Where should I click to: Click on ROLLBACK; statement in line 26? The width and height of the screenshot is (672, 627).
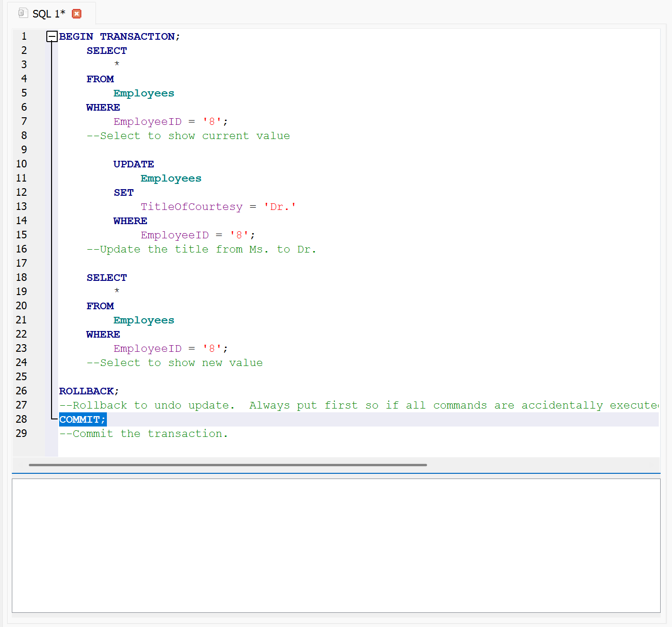(x=88, y=391)
